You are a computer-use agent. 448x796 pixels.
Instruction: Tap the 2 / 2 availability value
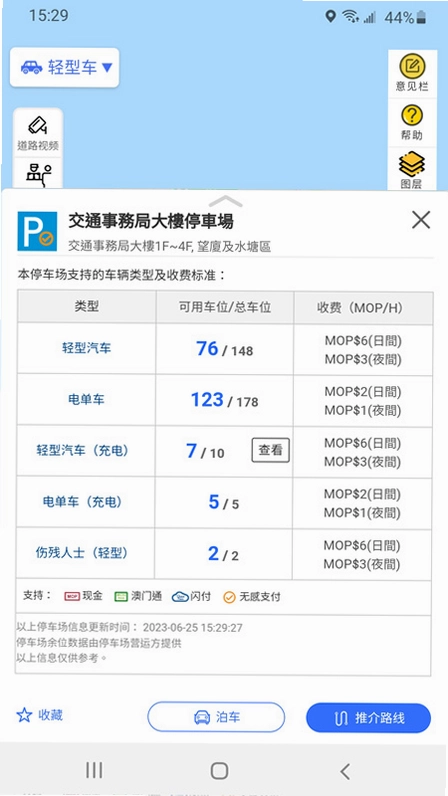click(223, 554)
